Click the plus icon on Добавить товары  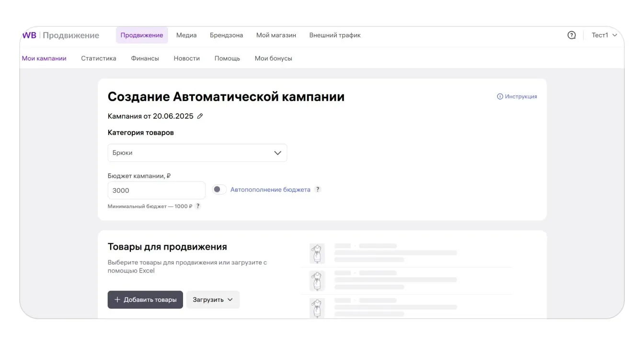[117, 299]
